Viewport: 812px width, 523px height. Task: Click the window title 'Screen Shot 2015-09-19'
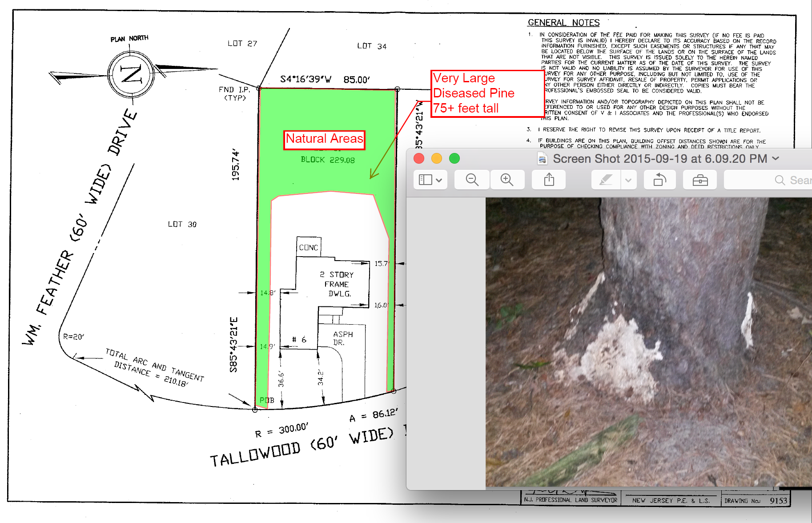tap(659, 158)
